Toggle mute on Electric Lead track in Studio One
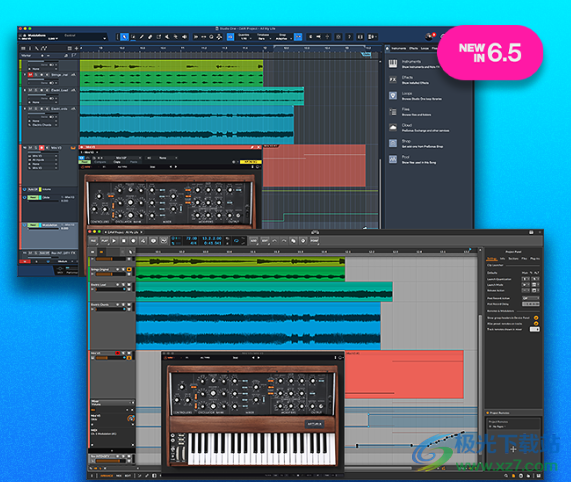Image resolution: width=571 pixels, height=482 pixels. 31,90
